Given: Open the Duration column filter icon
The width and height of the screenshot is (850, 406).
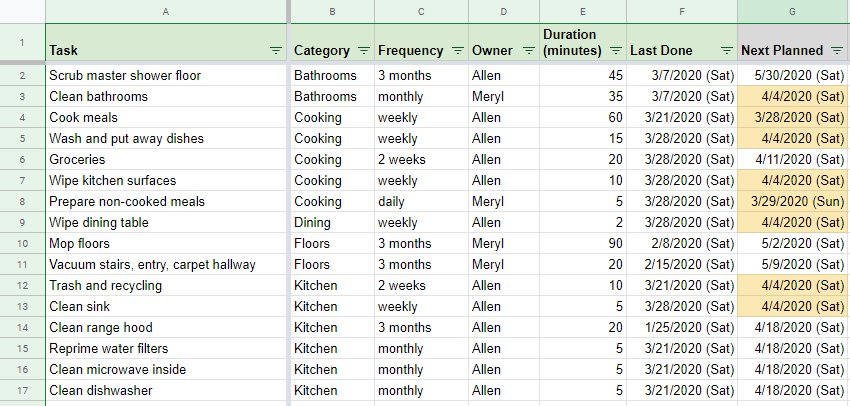Looking at the screenshot, I should (616, 50).
